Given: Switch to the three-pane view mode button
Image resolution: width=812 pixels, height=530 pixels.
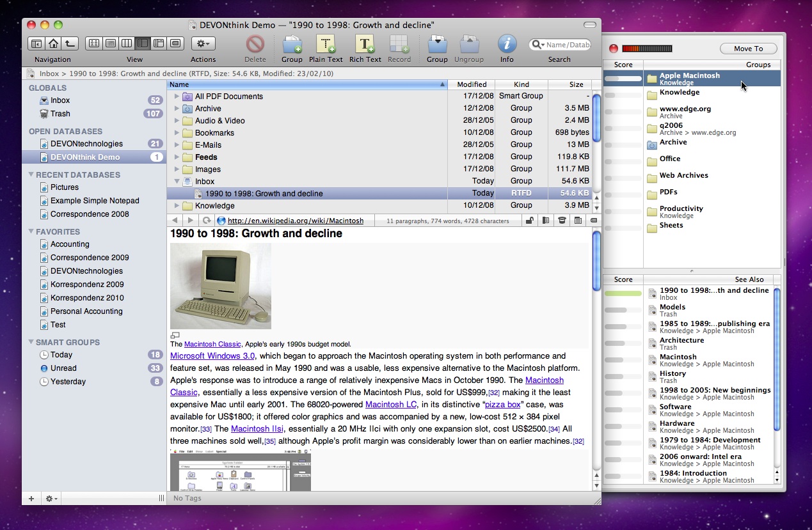Looking at the screenshot, I should 159,43.
